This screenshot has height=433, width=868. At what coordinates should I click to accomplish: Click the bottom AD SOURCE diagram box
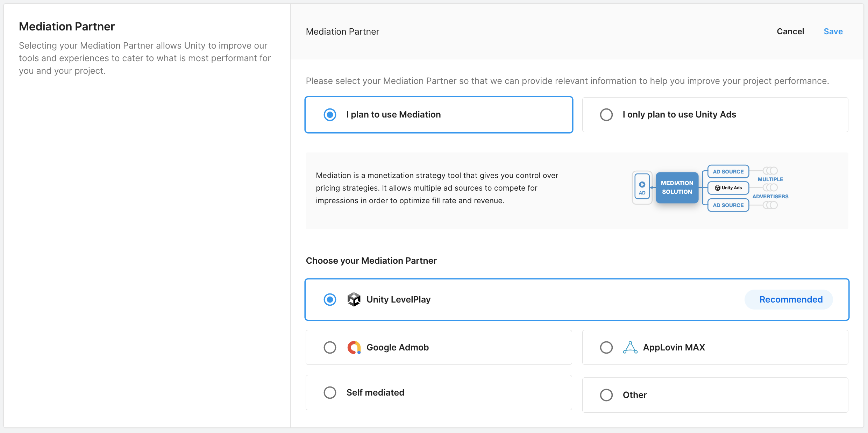[x=728, y=205]
